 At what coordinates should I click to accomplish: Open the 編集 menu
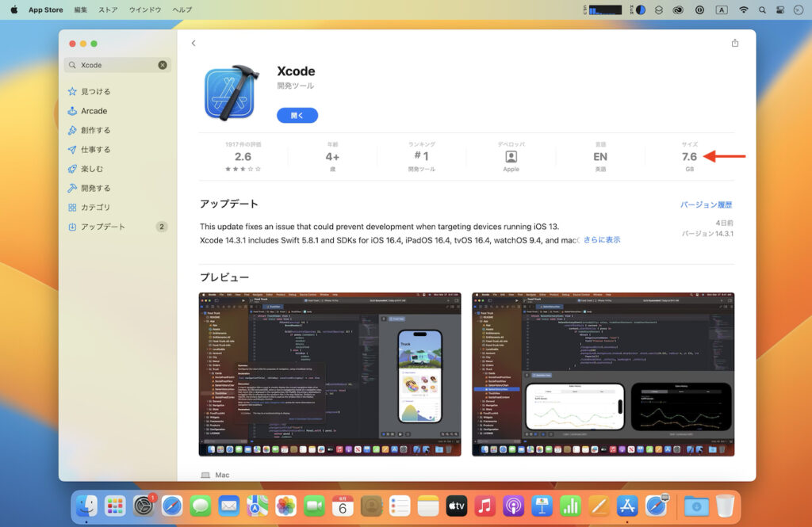[81, 10]
